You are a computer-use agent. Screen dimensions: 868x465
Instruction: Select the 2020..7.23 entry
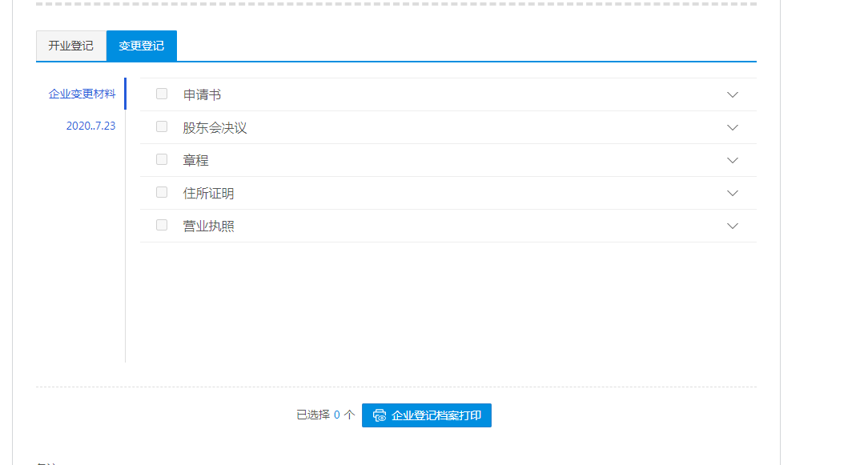coord(90,126)
